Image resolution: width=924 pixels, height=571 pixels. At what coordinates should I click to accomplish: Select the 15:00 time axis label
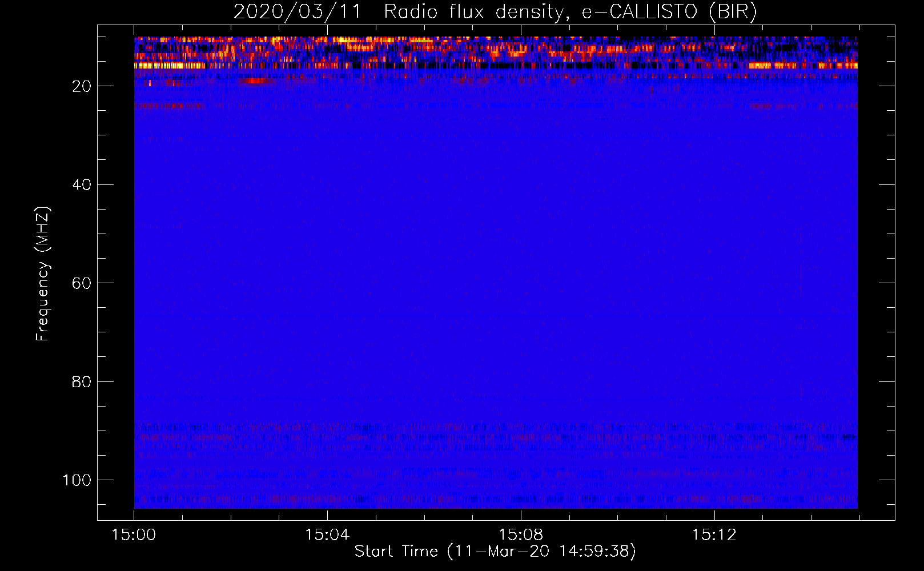tap(134, 535)
